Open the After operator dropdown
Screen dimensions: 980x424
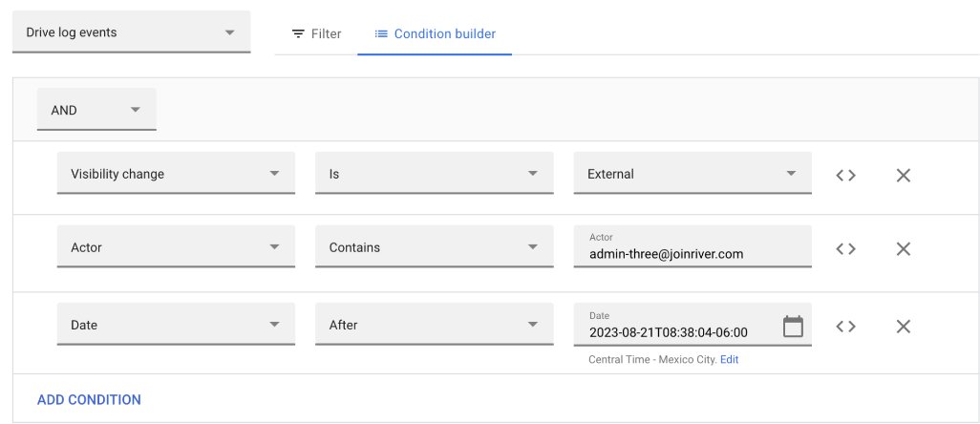(x=435, y=325)
